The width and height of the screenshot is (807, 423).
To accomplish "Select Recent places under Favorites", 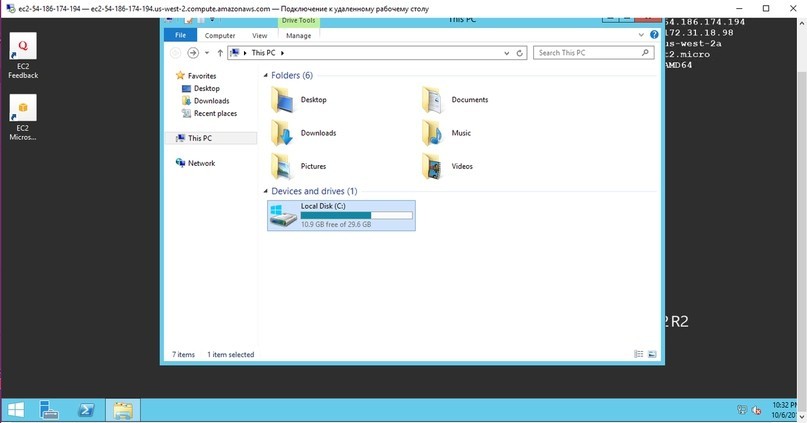I will [215, 113].
